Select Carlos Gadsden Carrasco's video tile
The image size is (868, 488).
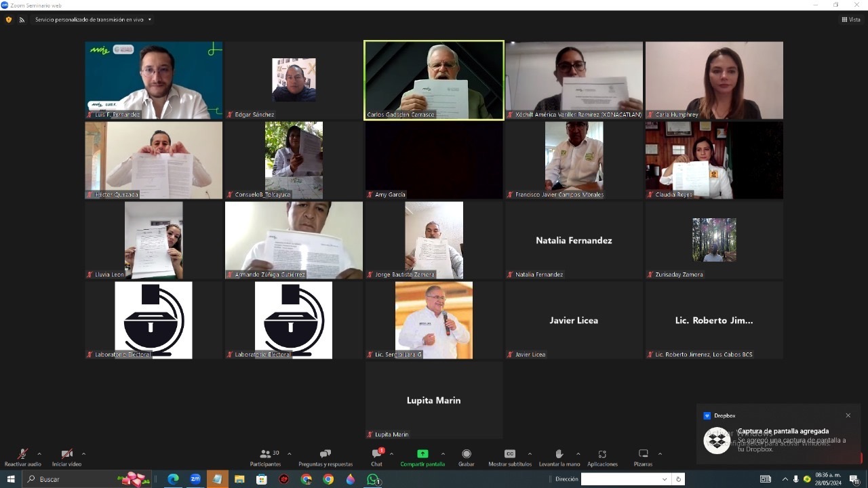coord(434,80)
